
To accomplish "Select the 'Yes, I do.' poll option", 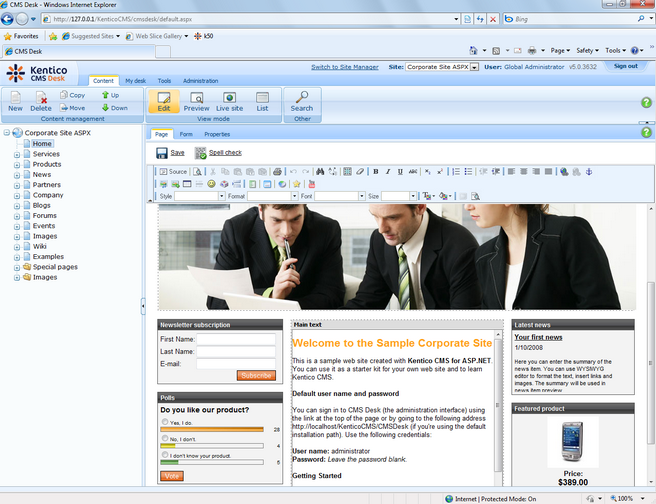I will tap(164, 422).
